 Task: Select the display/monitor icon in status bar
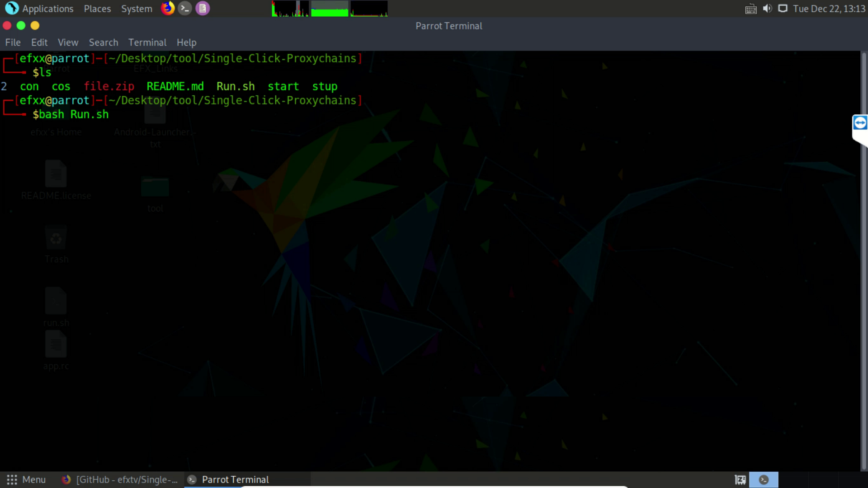[782, 8]
